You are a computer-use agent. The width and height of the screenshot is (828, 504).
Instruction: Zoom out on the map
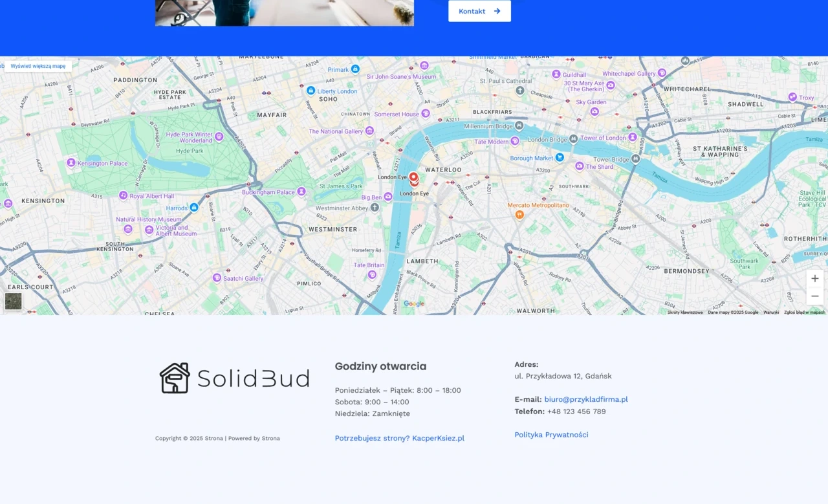815,296
